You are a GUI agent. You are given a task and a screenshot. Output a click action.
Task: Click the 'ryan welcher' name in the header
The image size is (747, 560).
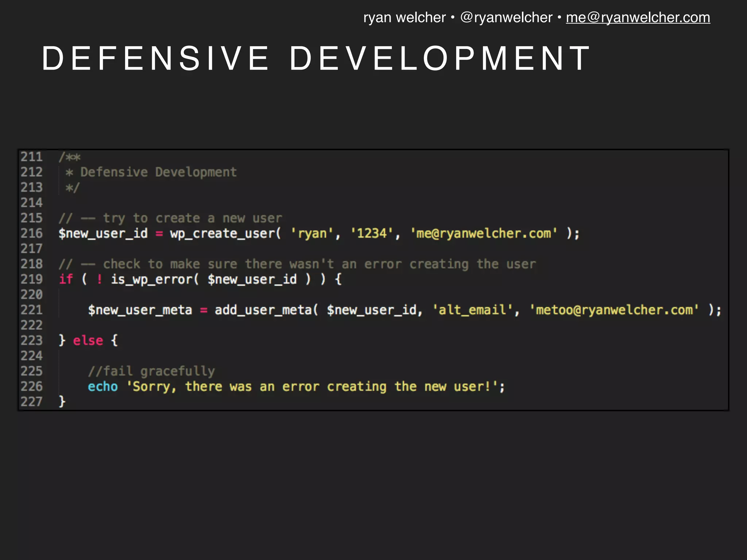click(405, 17)
